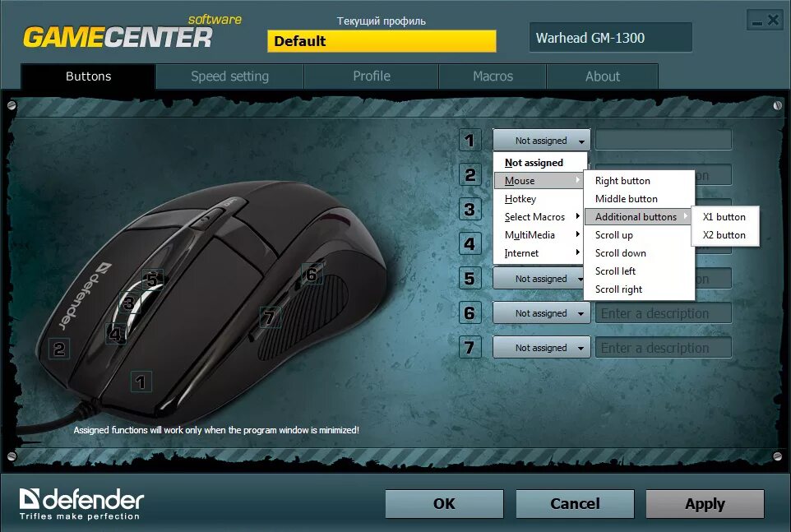Click the number 1 label on the mouse image

point(141,382)
